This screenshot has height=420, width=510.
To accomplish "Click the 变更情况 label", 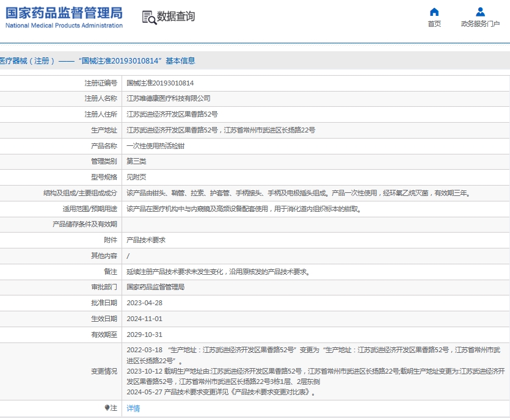I will (104, 371).
